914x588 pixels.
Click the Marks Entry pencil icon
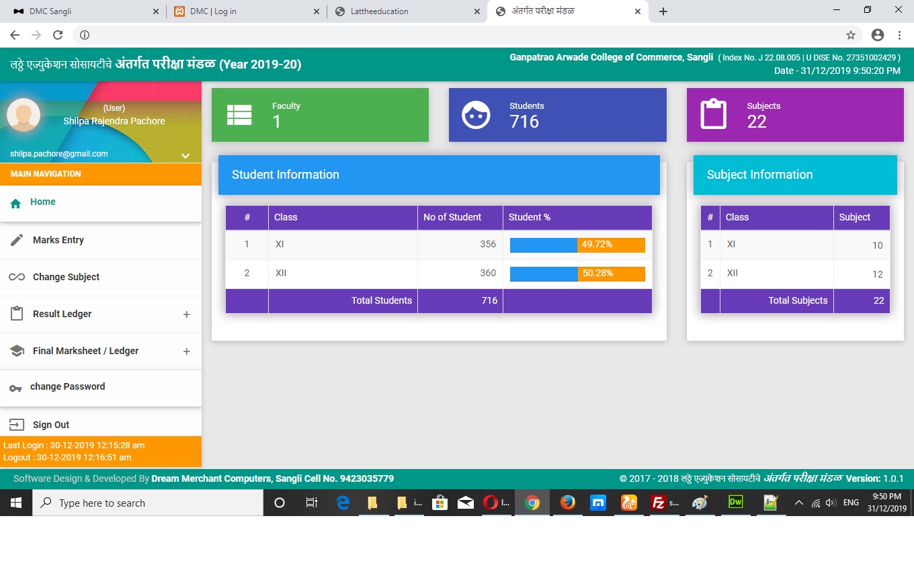pyautogui.click(x=17, y=240)
